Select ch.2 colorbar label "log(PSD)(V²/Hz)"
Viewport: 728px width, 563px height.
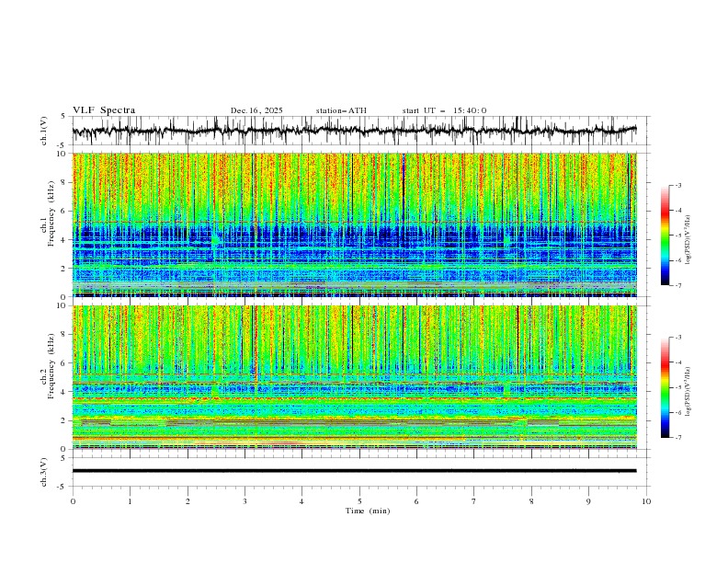click(x=688, y=392)
